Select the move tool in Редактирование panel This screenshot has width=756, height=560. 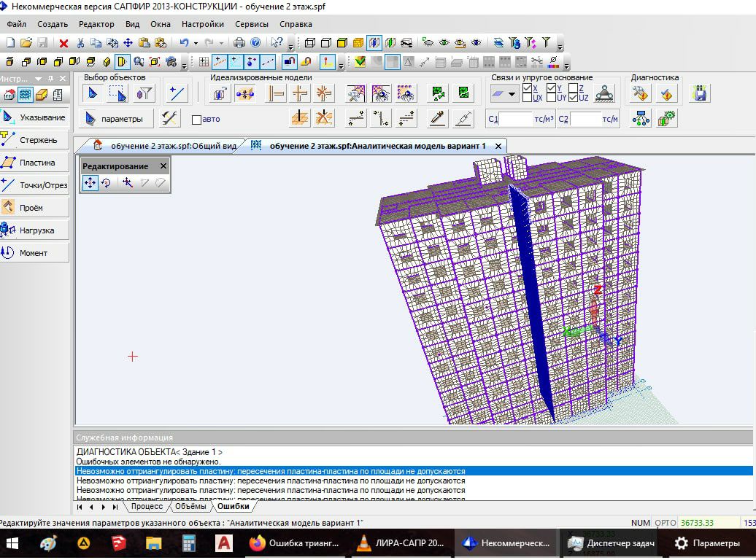click(x=90, y=183)
